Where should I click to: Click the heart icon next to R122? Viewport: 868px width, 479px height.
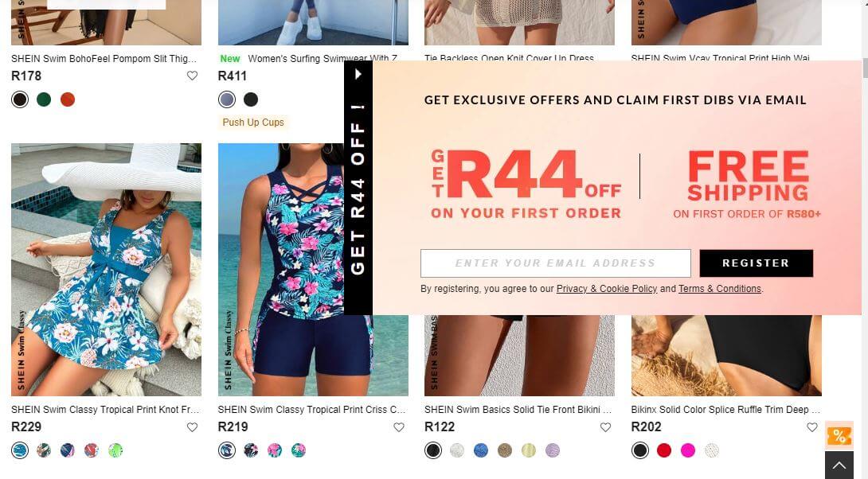tap(605, 427)
